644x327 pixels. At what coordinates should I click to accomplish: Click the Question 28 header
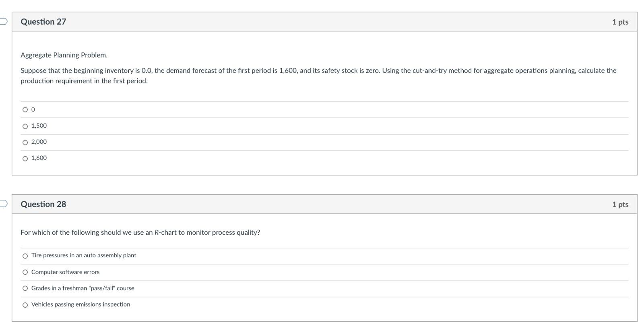(43, 204)
